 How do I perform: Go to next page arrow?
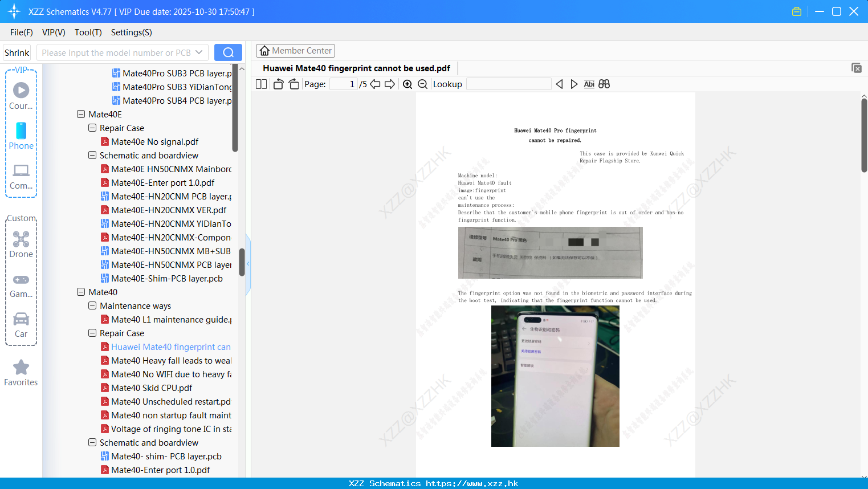(x=390, y=84)
